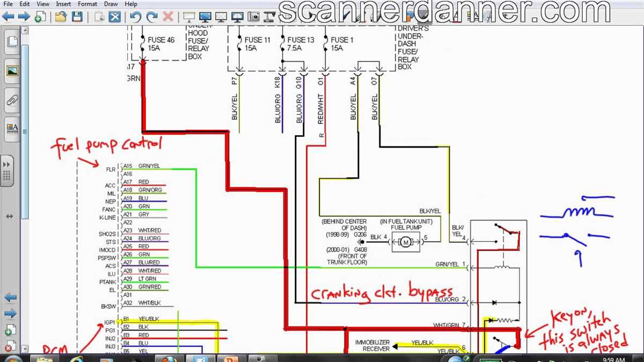Open the File menu
Image resolution: width=644 pixels, height=362 pixels.
(8, 4)
